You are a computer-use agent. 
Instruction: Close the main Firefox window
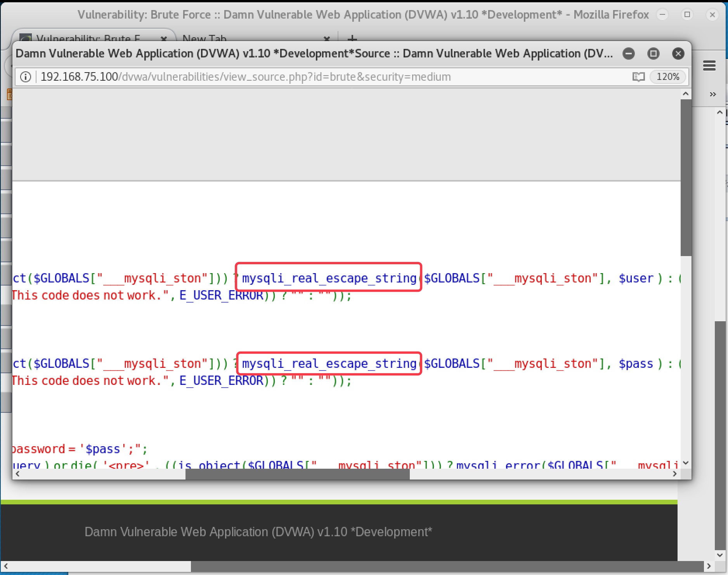coord(712,15)
